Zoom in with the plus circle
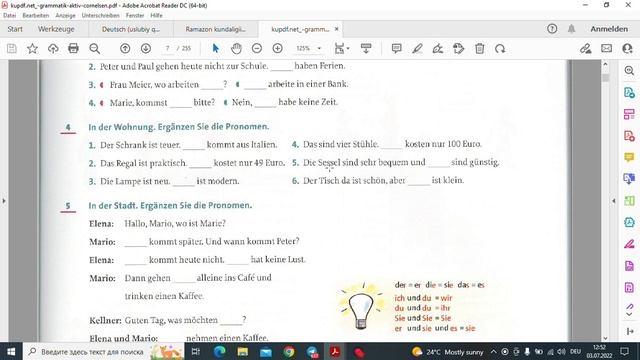The height and width of the screenshot is (360, 640). pyautogui.click(x=278, y=49)
